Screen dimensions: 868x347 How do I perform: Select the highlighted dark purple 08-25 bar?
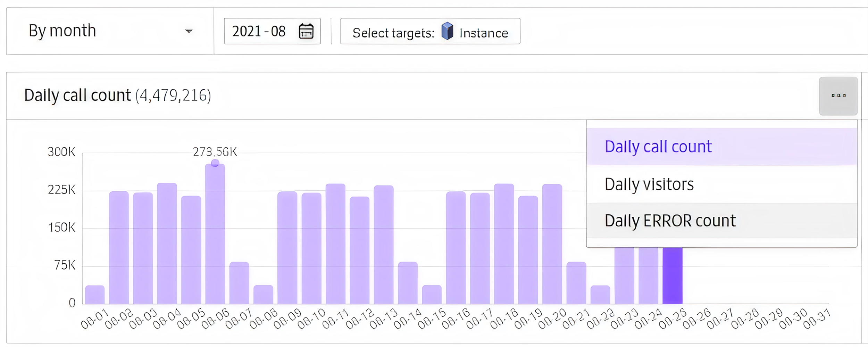coord(673,275)
